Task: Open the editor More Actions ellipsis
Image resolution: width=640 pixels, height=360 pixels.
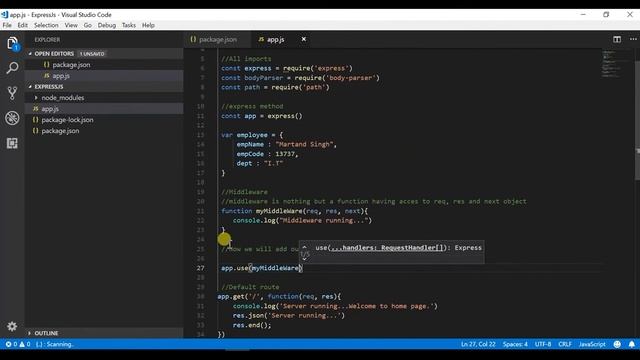Action: (x=633, y=39)
